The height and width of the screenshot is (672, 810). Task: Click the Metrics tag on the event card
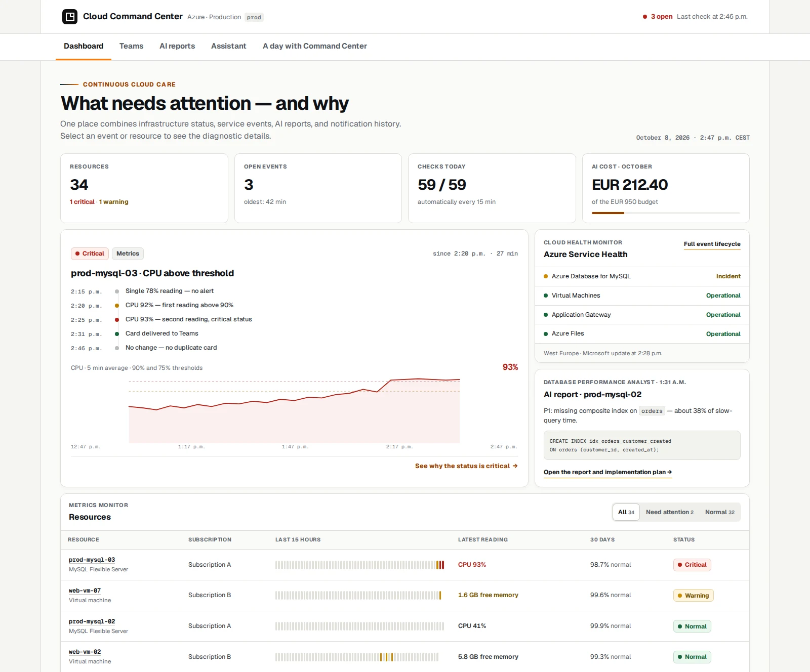(x=128, y=254)
